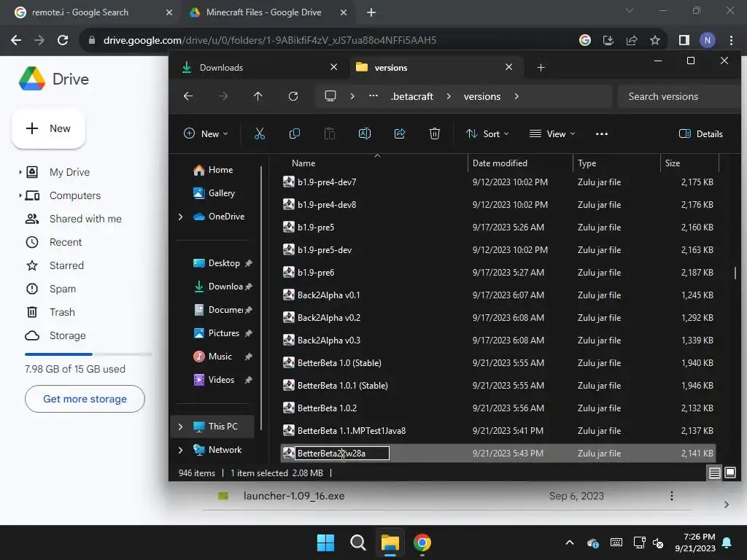747x560 pixels.
Task: Click the Delete trash icon in Explorer toolbar
Action: pyautogui.click(x=435, y=134)
